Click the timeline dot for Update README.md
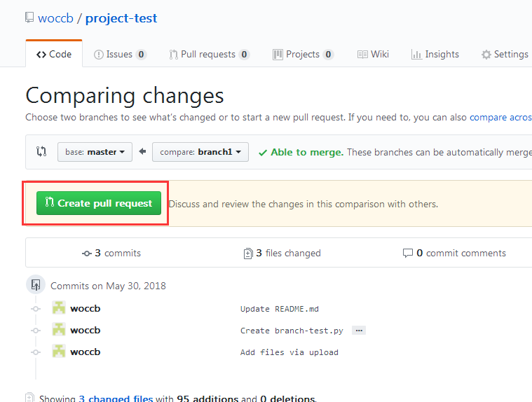Image resolution: width=532 pixels, height=402 pixels. (x=36, y=309)
